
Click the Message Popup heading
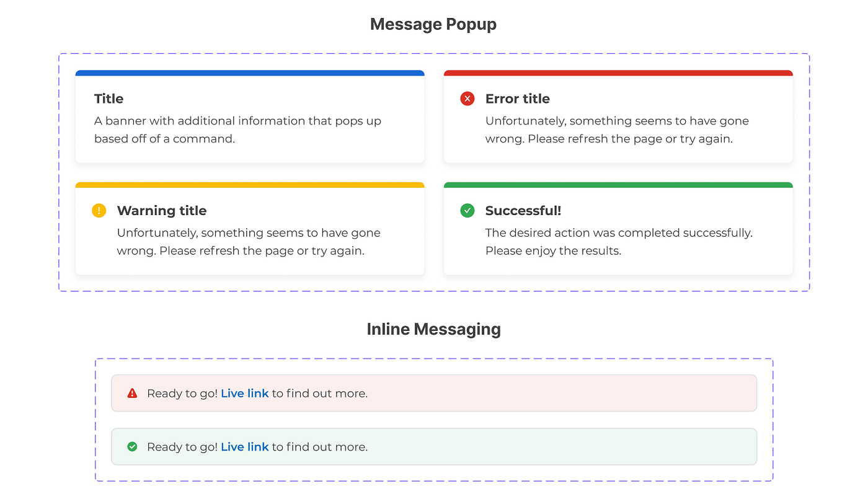[x=433, y=24]
